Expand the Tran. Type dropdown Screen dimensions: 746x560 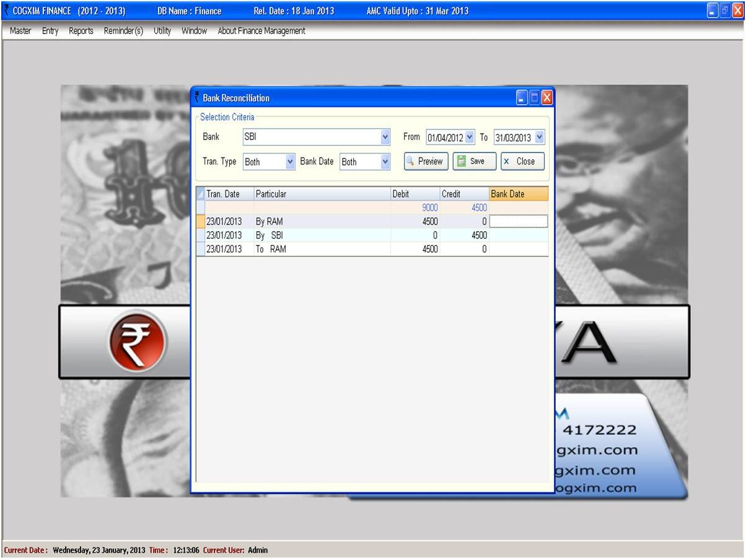pos(291,162)
